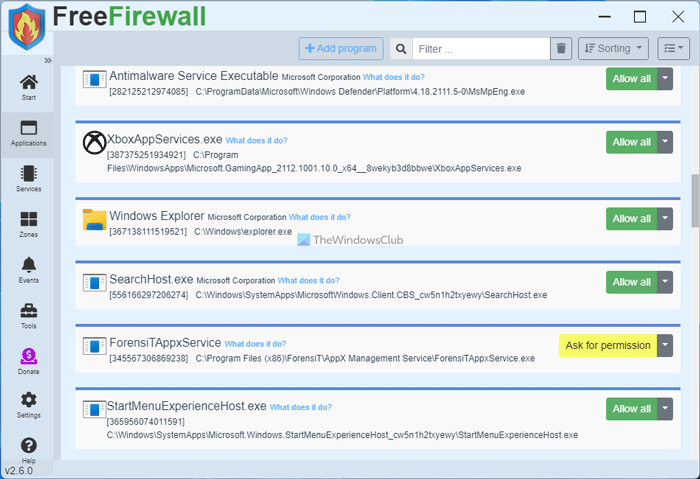This screenshot has height=479, width=700.
Task: Select the SearchHost.exe title text
Action: coord(151,279)
